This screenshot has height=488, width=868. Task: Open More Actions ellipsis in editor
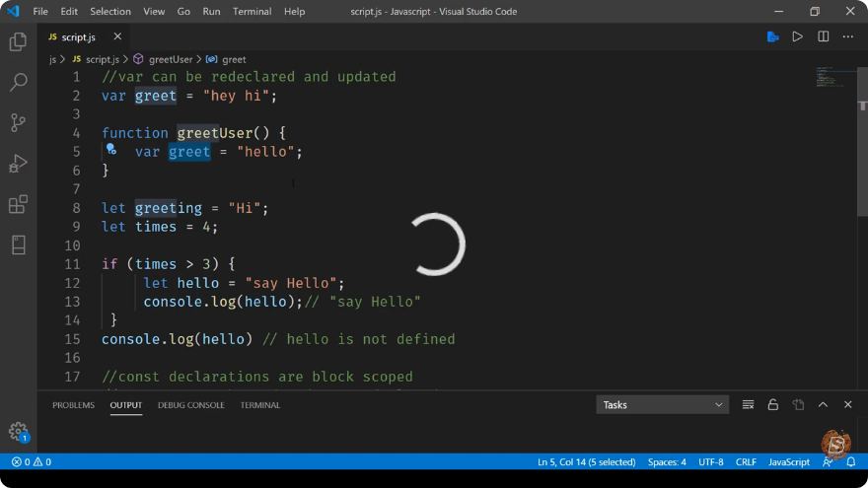pos(848,37)
